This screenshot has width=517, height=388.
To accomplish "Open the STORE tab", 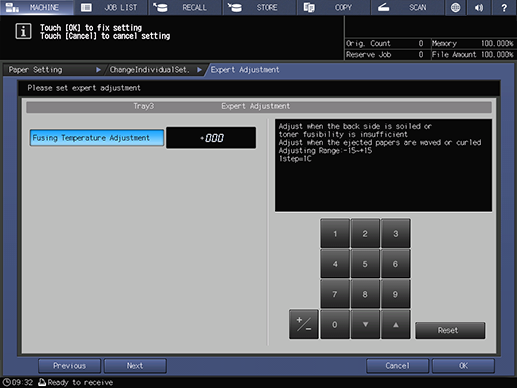I will coord(260,7).
